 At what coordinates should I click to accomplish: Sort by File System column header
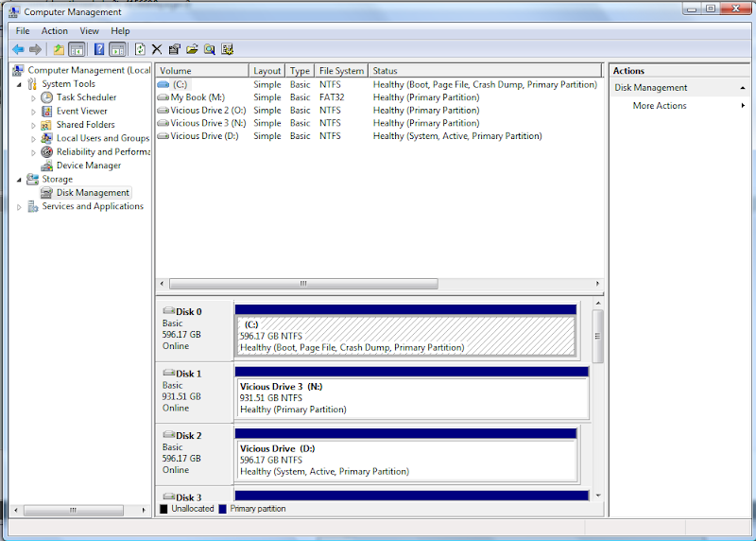click(x=341, y=70)
